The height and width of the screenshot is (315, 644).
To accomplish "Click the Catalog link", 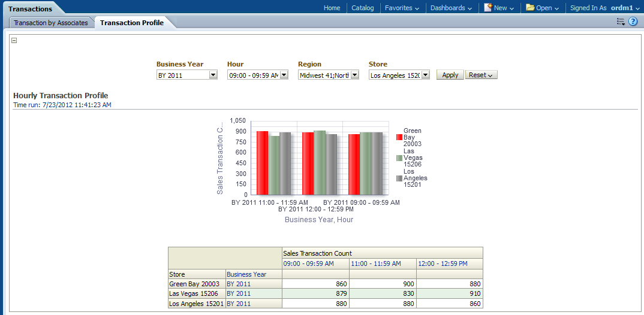I will point(362,8).
